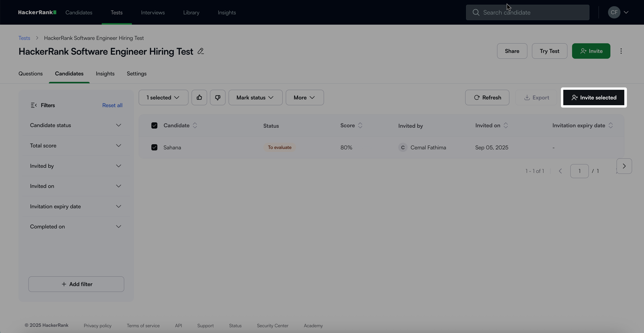Click the Reset all link
Image resolution: width=644 pixels, height=333 pixels.
[112, 105]
